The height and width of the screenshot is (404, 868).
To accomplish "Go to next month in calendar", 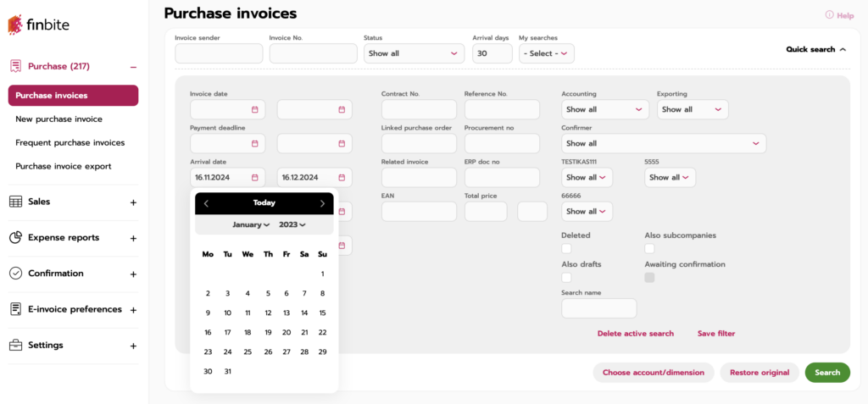I will point(322,203).
